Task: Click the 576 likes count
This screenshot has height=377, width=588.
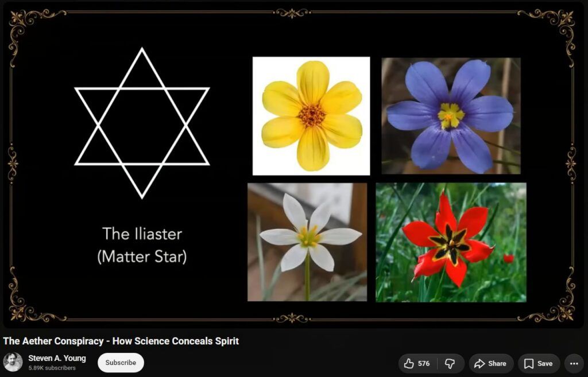Action: tap(424, 363)
